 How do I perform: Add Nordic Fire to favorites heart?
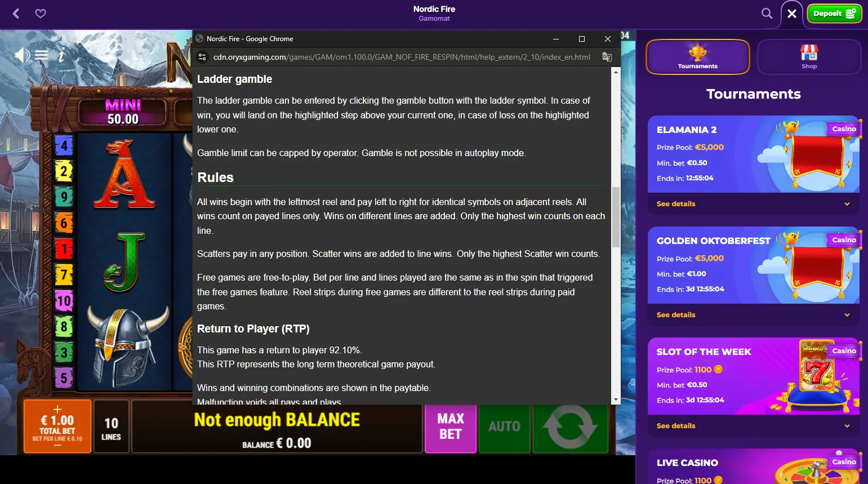[x=41, y=14]
